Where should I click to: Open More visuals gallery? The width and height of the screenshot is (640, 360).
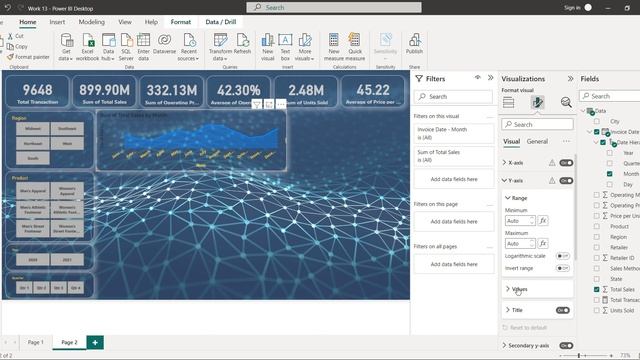pos(304,47)
